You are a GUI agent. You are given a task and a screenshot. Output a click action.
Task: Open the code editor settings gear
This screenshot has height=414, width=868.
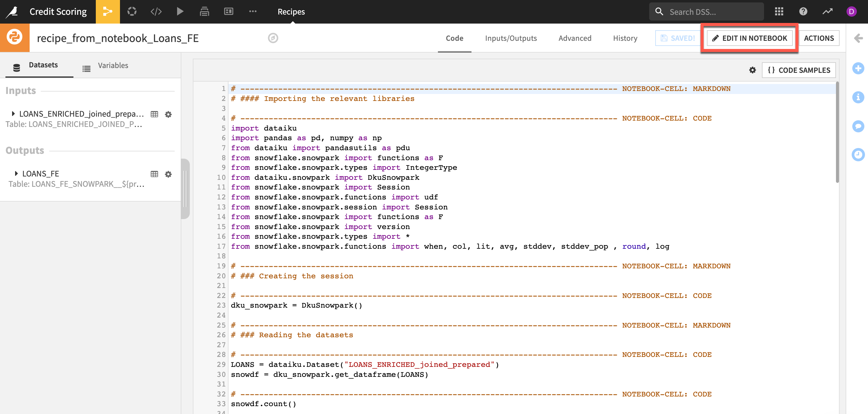point(752,70)
